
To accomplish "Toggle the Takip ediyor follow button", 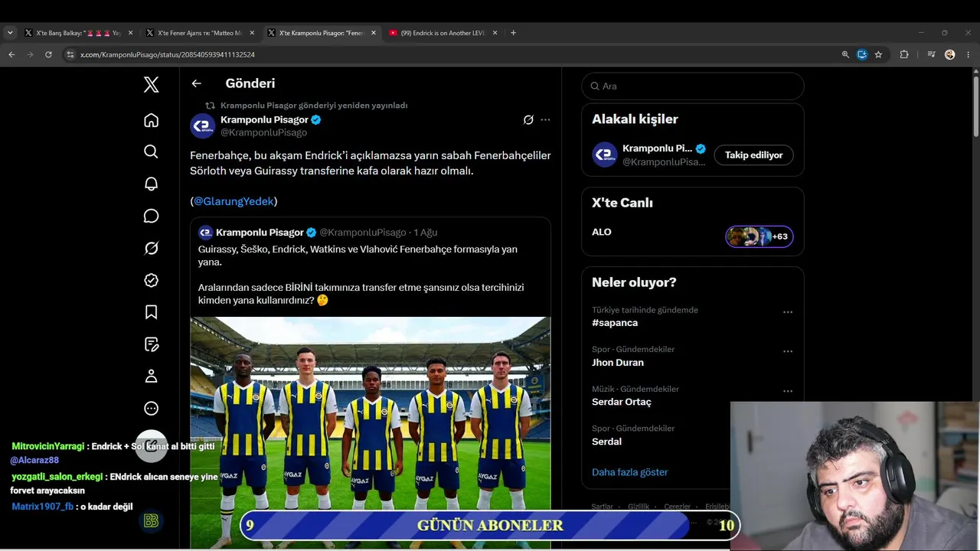I will tap(754, 155).
